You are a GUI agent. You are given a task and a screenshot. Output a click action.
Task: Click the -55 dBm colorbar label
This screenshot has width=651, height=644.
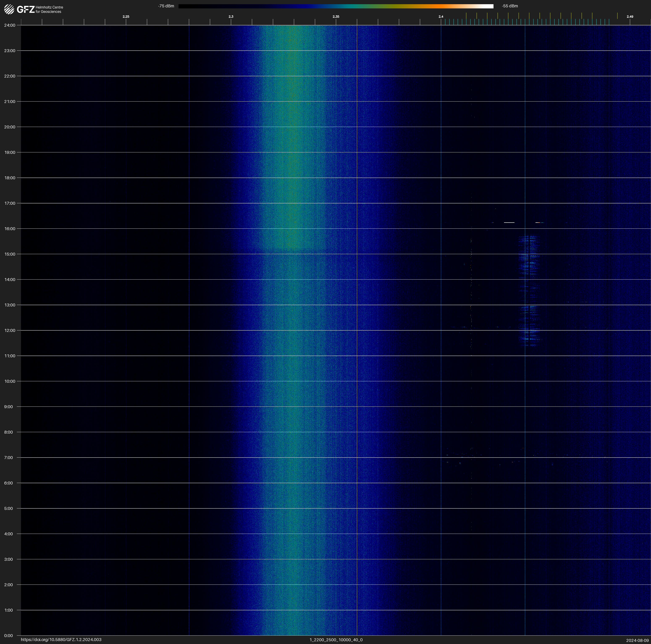coord(510,6)
